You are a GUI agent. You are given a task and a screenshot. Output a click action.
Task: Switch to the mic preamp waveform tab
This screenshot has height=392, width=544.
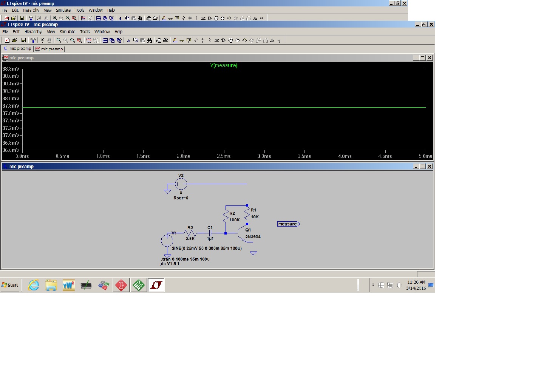[49, 49]
